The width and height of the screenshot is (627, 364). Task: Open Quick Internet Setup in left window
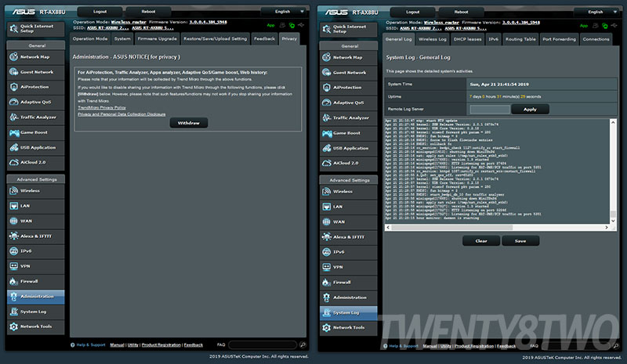[x=35, y=29]
